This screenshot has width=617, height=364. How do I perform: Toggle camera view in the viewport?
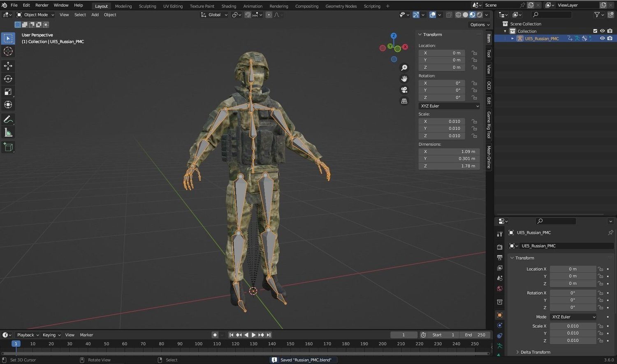404,90
